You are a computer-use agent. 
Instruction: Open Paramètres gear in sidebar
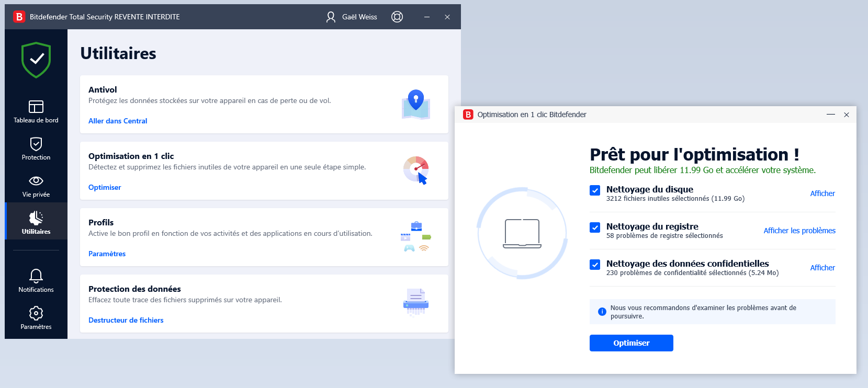pos(36,318)
